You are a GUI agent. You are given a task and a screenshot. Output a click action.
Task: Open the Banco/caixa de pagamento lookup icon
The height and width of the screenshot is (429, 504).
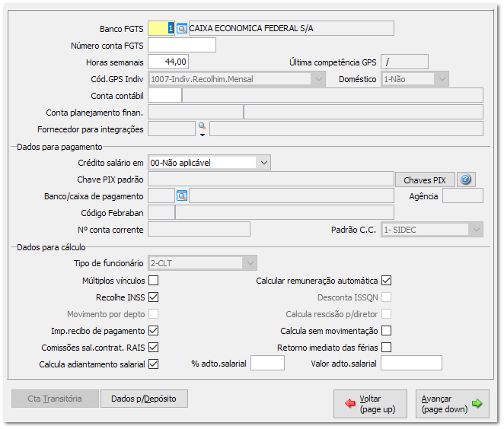(x=182, y=196)
